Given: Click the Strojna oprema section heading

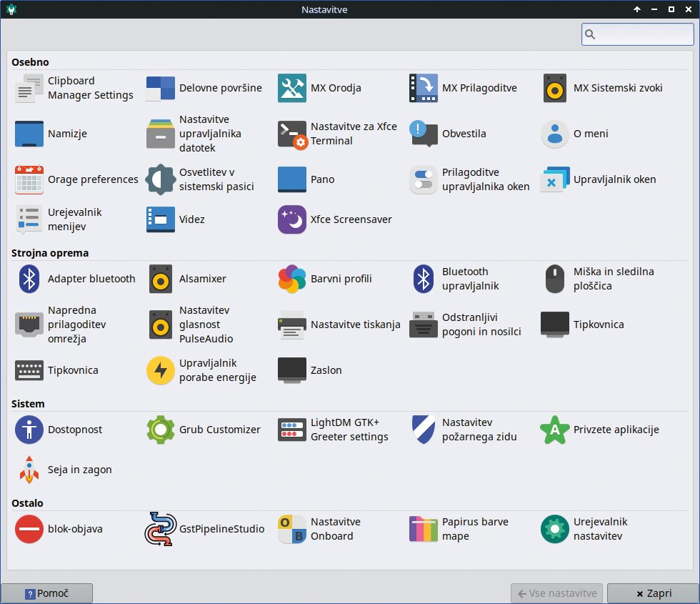Looking at the screenshot, I should click(50, 253).
